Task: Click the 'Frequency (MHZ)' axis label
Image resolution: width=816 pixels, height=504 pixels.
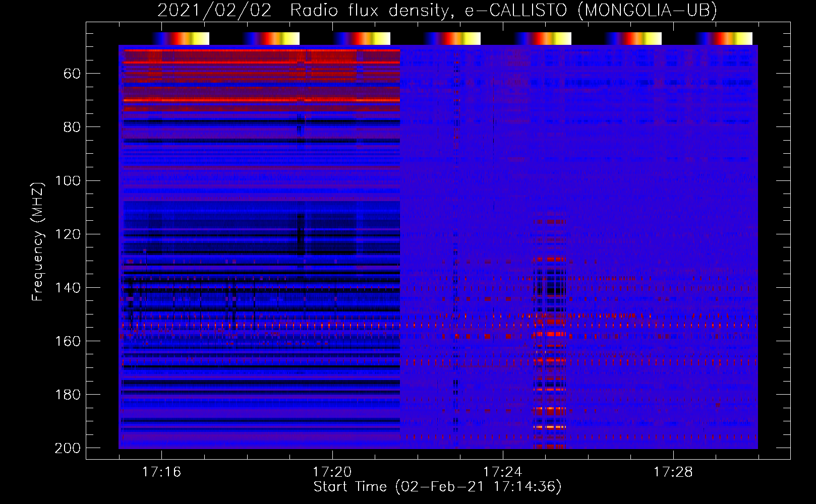Action: tap(38, 241)
